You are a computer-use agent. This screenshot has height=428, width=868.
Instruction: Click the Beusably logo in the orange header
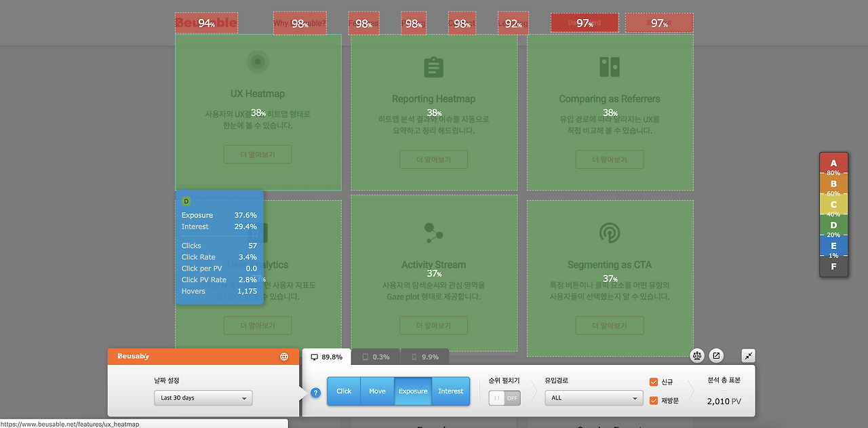(x=133, y=356)
